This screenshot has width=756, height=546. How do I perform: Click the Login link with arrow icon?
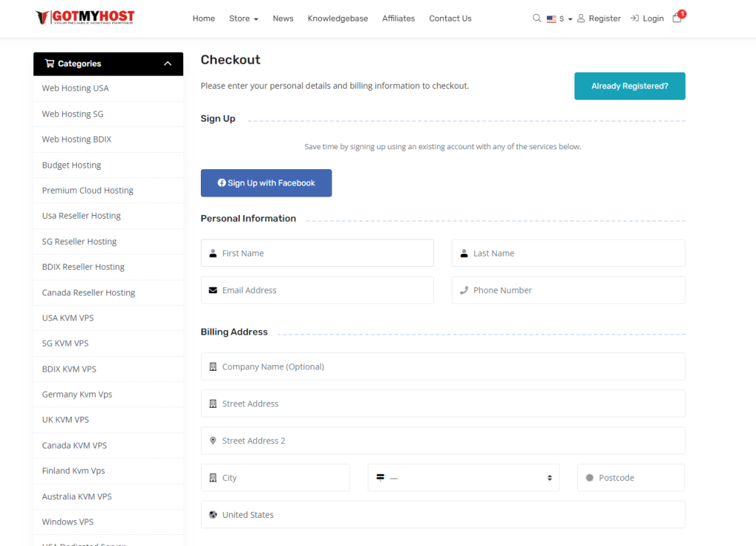[647, 18]
